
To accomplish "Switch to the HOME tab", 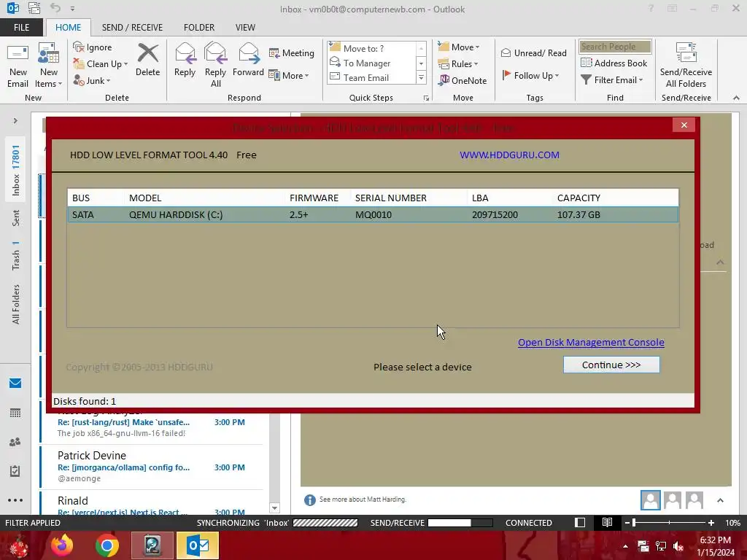I will coord(68,28).
